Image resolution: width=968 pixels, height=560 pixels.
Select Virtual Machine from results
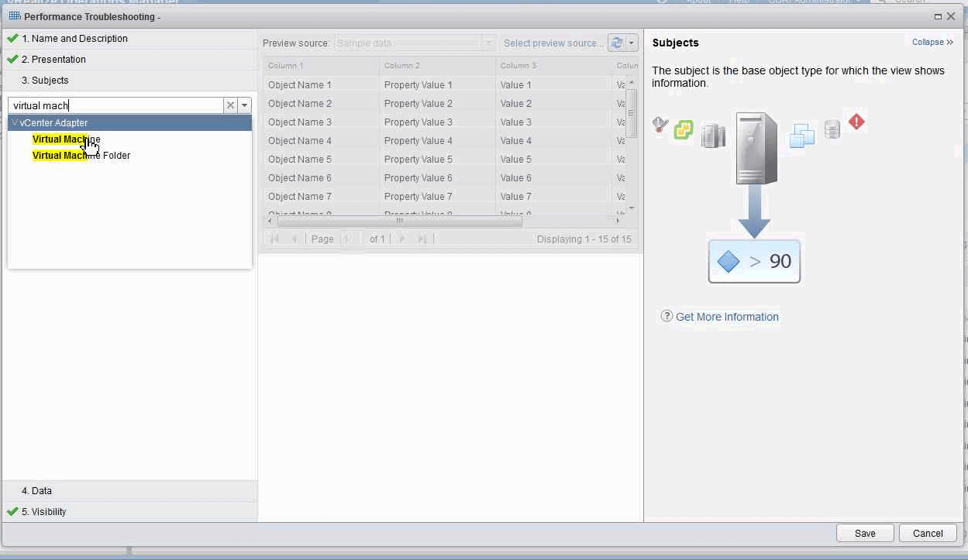coord(67,139)
